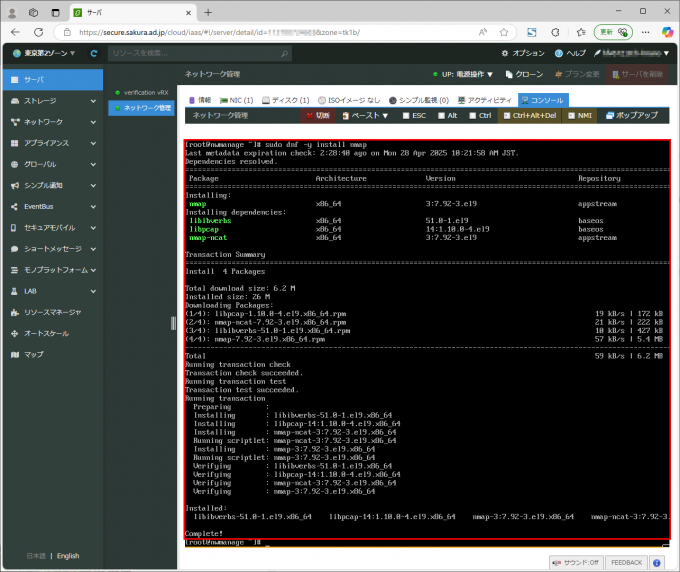Screen dimensions: 680x572
Task: Open browser settings and more menu
Action: (x=646, y=32)
